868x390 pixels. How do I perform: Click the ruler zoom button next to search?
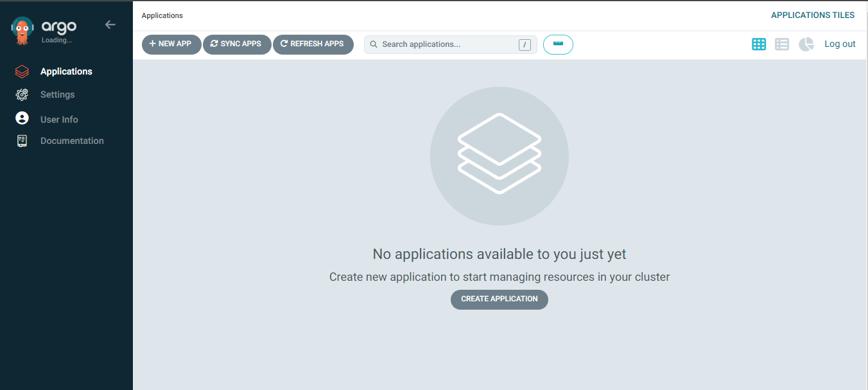558,44
